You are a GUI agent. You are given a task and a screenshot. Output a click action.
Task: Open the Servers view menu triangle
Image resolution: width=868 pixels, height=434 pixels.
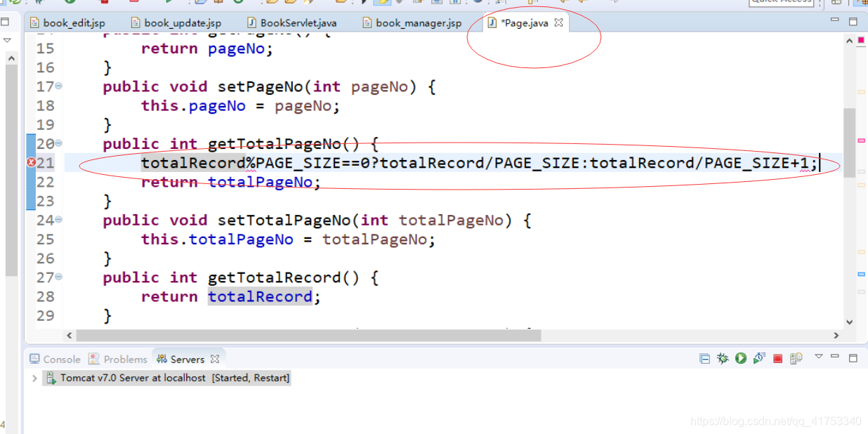click(x=818, y=357)
